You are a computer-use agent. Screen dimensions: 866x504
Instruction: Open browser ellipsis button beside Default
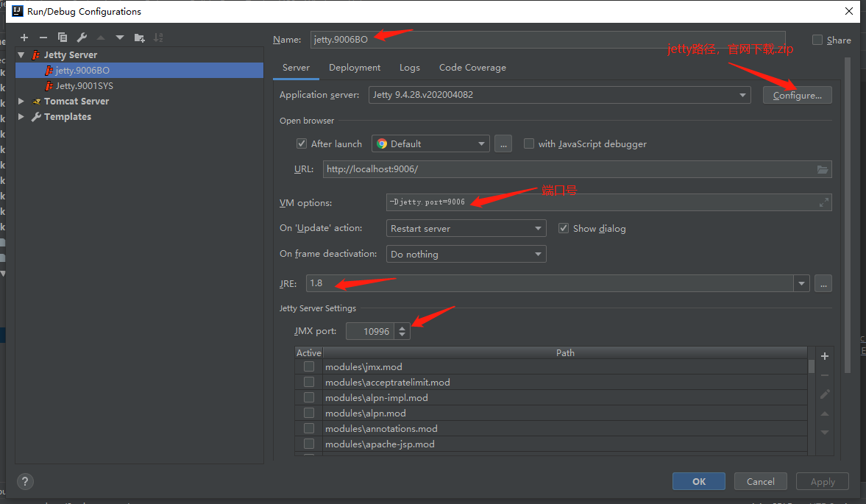503,143
